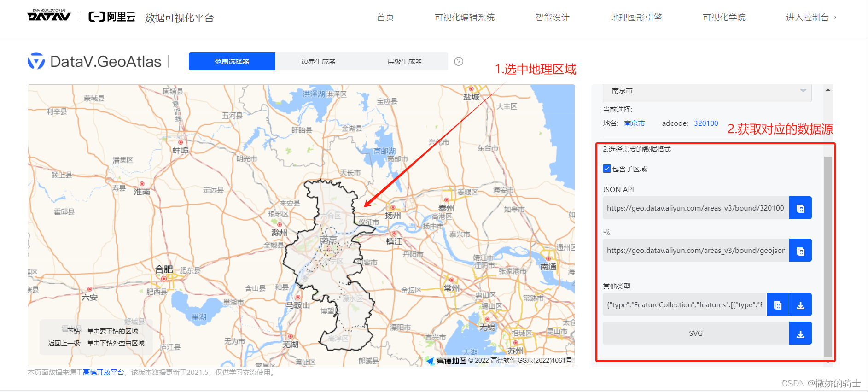Viewport: 868px width, 392px height.
Task: Focus the geojson URL field
Action: tap(696, 251)
